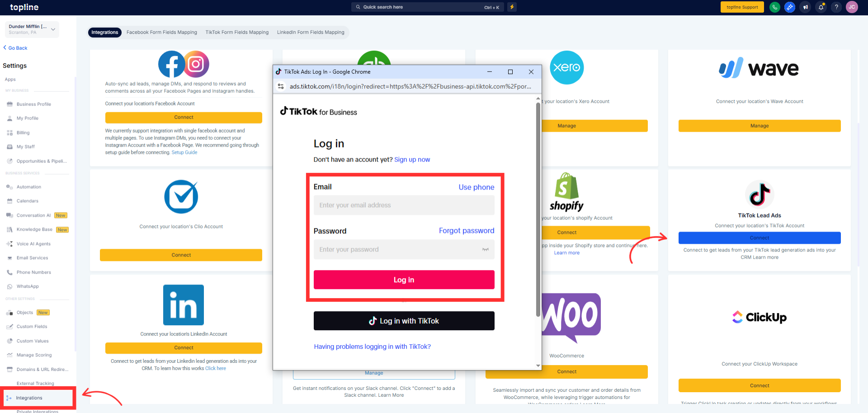
Task: Open TikTok Form Fields Mapping tab
Action: 237,33
